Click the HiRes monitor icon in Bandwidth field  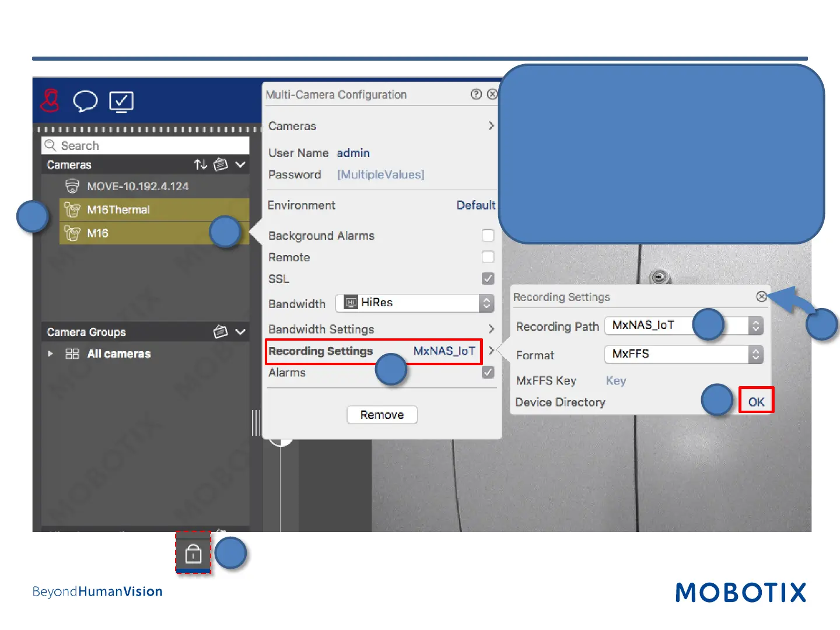pyautogui.click(x=351, y=303)
